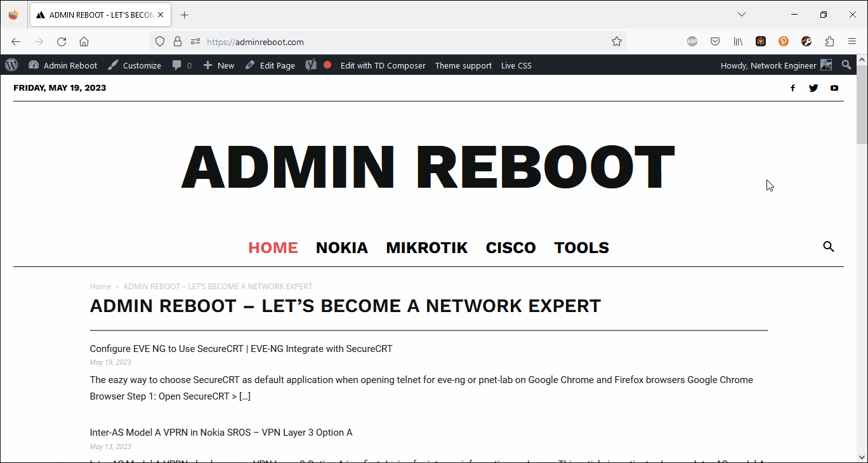Open the Inter-AS Model A VPRN article

coord(221,433)
